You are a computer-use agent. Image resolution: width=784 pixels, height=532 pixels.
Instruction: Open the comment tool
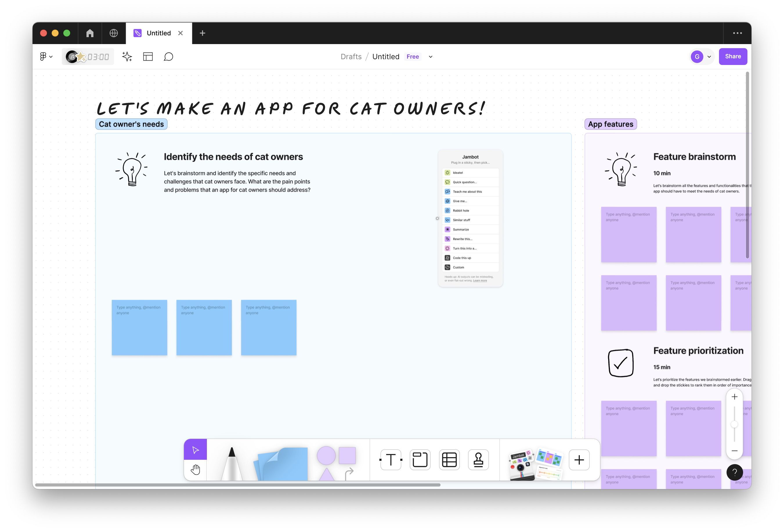tap(168, 57)
